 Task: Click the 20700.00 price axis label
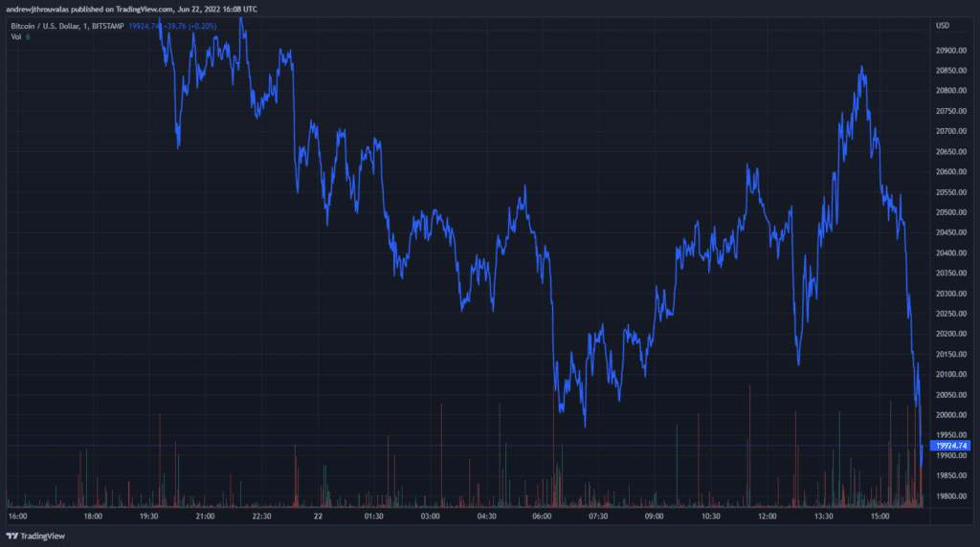click(x=951, y=131)
